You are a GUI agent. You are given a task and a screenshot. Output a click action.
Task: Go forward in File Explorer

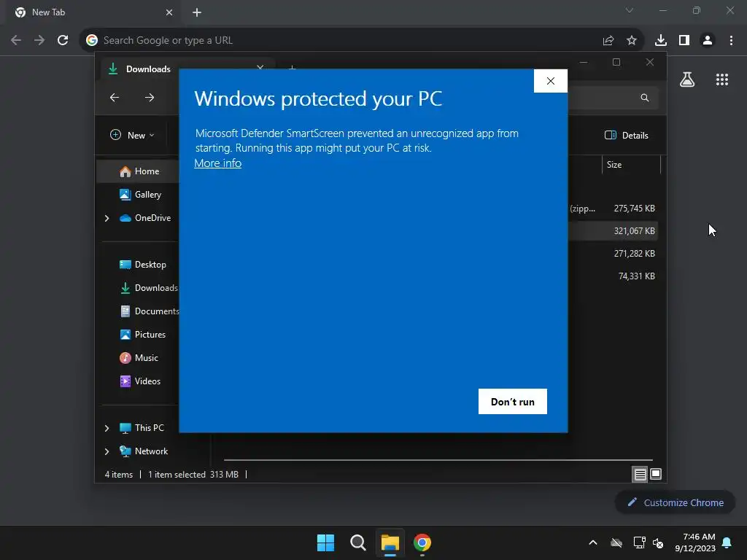(150, 98)
